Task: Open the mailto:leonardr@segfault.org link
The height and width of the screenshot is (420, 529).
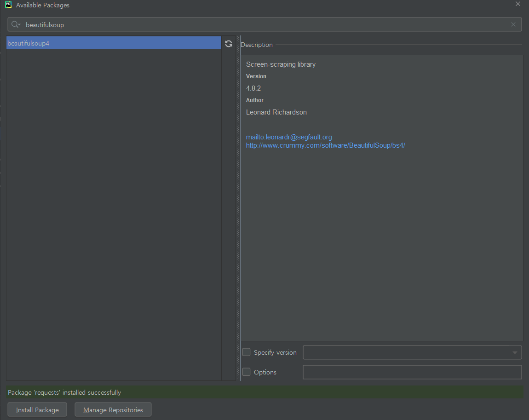Action: click(x=289, y=137)
